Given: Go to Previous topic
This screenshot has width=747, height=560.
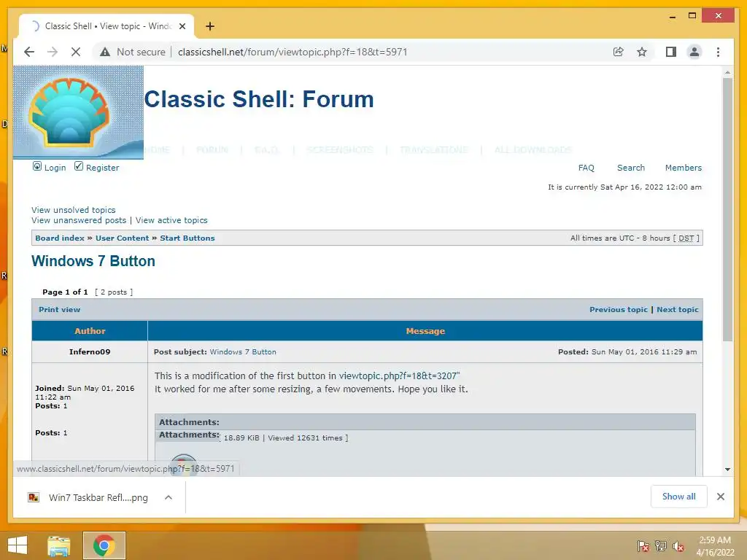Looking at the screenshot, I should point(619,309).
